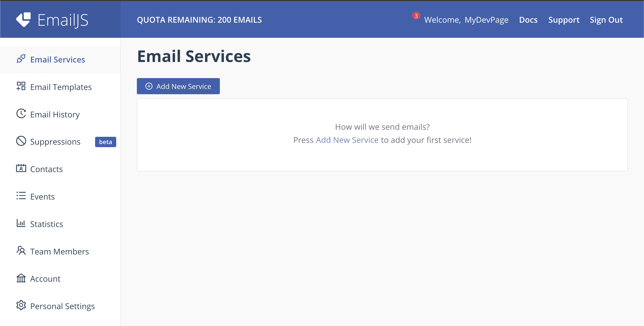Click the Account bank icon

(x=21, y=278)
